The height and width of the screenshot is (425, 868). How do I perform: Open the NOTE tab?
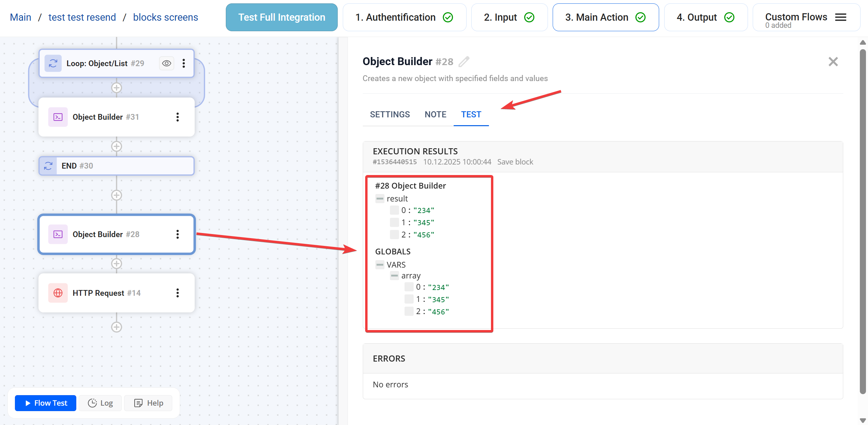(435, 114)
